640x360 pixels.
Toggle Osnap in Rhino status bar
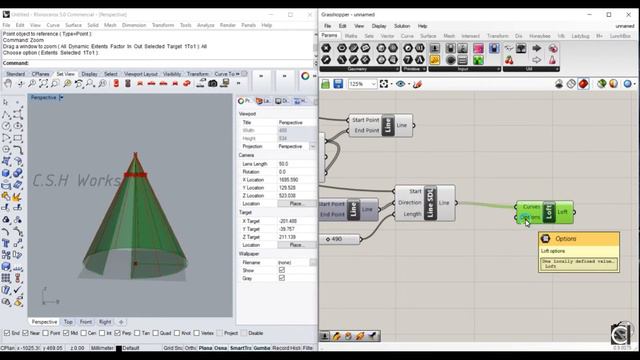[220, 348]
